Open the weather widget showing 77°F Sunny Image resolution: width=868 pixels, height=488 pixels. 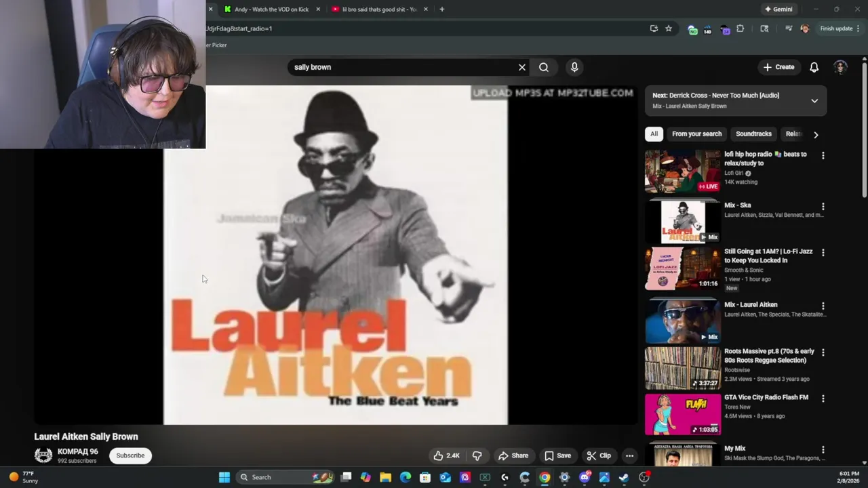23,477
